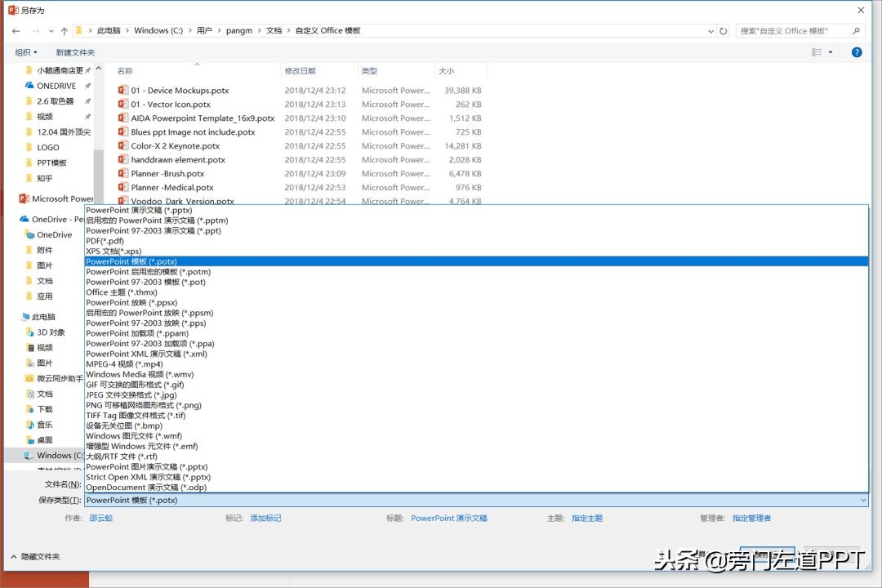Choose PNG 可移植网络图形格式 (*.png)
882x588 pixels.
tap(476, 405)
